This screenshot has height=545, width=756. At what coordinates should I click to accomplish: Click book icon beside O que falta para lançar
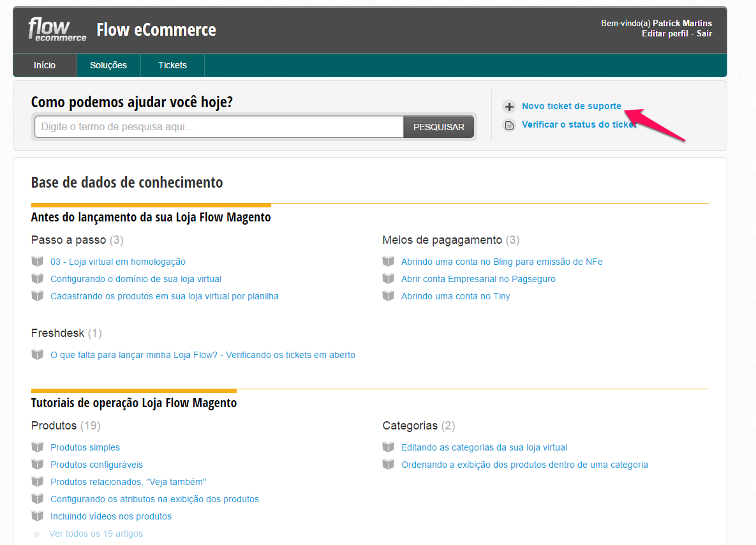38,354
